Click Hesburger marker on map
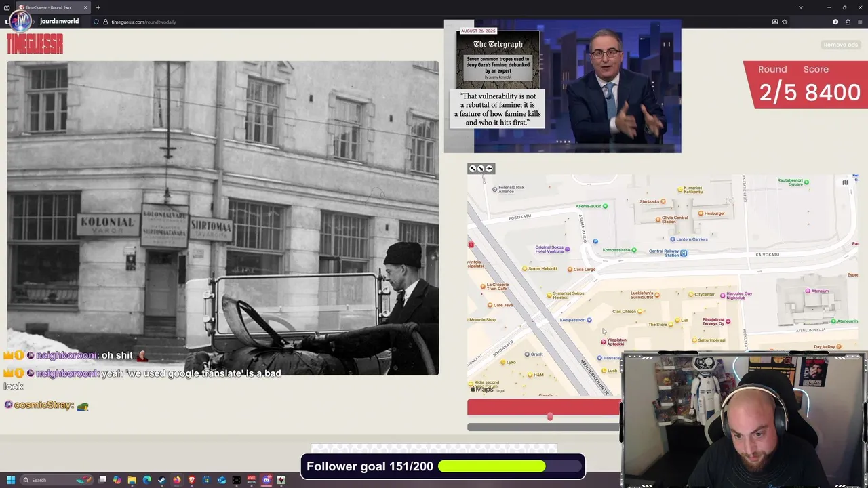The image size is (868, 488). coord(699,213)
